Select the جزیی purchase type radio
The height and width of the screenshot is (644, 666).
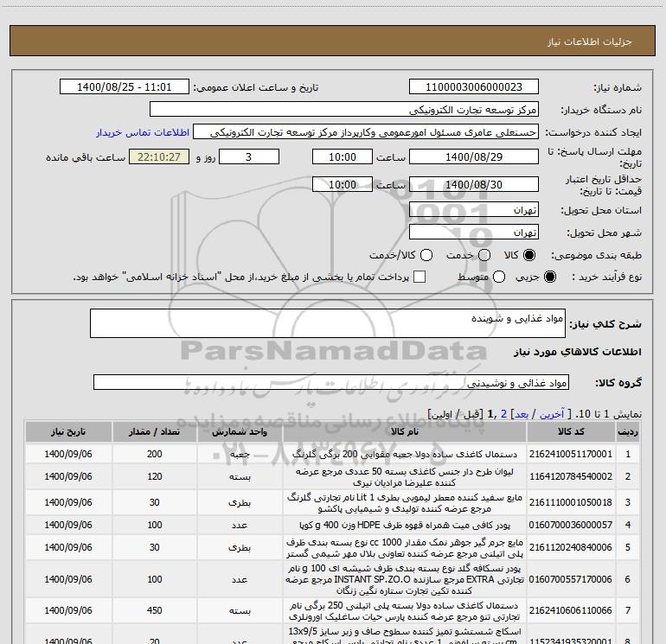click(x=549, y=277)
